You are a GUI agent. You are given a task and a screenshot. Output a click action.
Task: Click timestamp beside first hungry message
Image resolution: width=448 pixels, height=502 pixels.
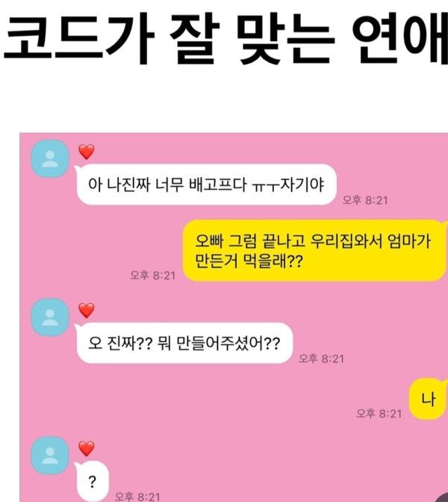click(365, 200)
